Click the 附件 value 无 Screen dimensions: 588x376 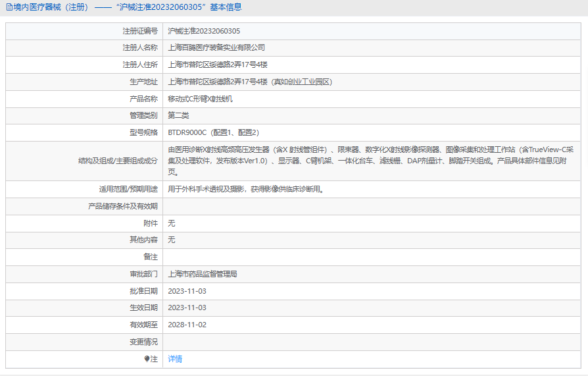(172, 223)
